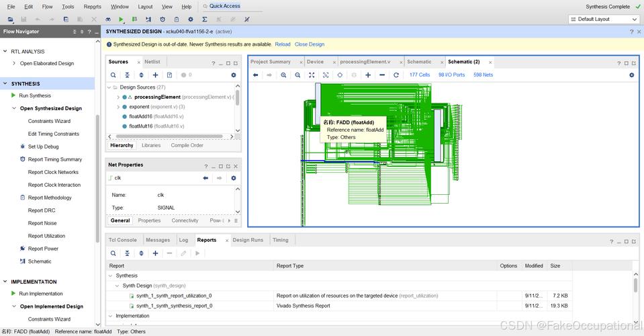
Task: Search in the Sources panel
Action: (x=113, y=75)
